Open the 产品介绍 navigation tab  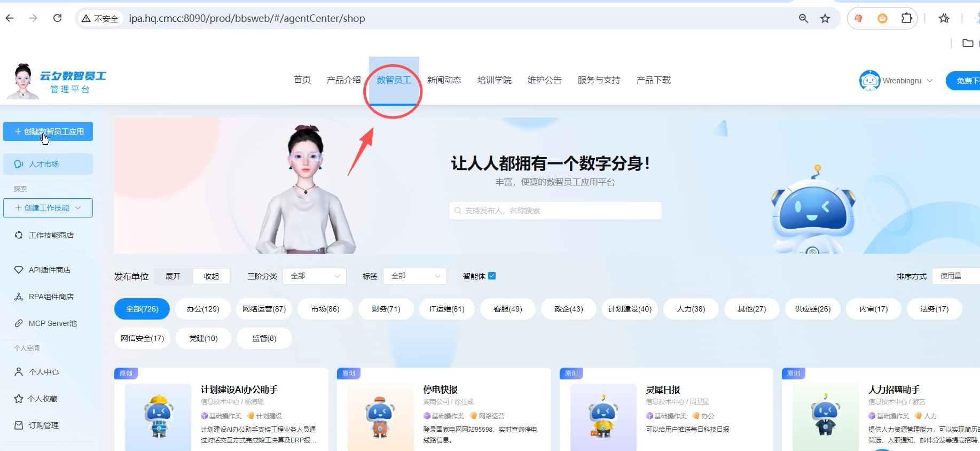point(343,80)
